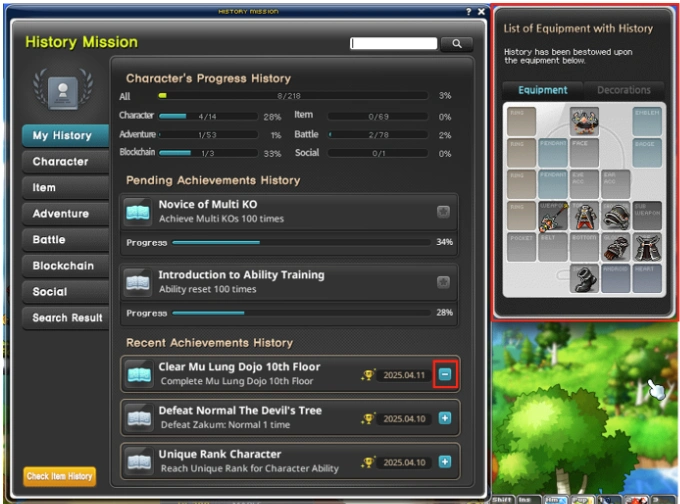This screenshot has width=680, height=504.
Task: Open the My History tab
Action: click(65, 135)
